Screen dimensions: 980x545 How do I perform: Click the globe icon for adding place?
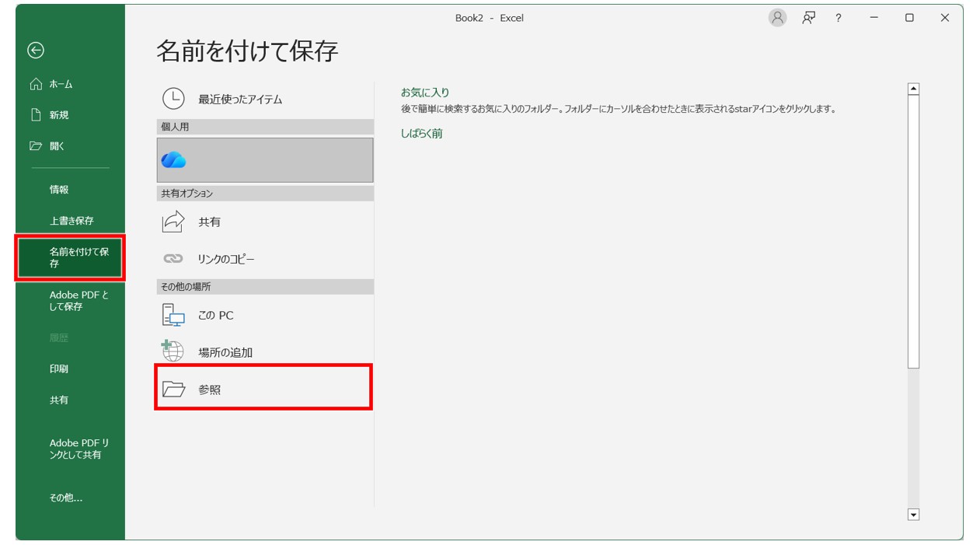tap(173, 351)
